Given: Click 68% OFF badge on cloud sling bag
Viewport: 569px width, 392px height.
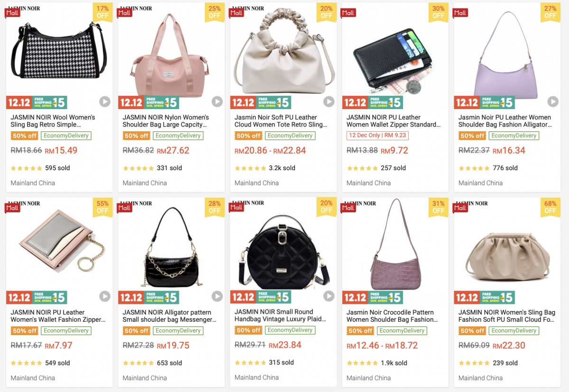Looking at the screenshot, I should (550, 207).
